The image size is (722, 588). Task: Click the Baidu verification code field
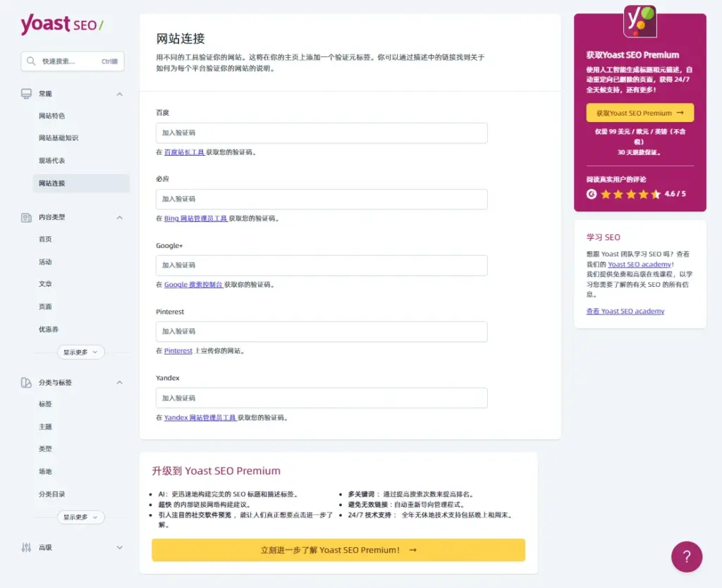(x=322, y=133)
